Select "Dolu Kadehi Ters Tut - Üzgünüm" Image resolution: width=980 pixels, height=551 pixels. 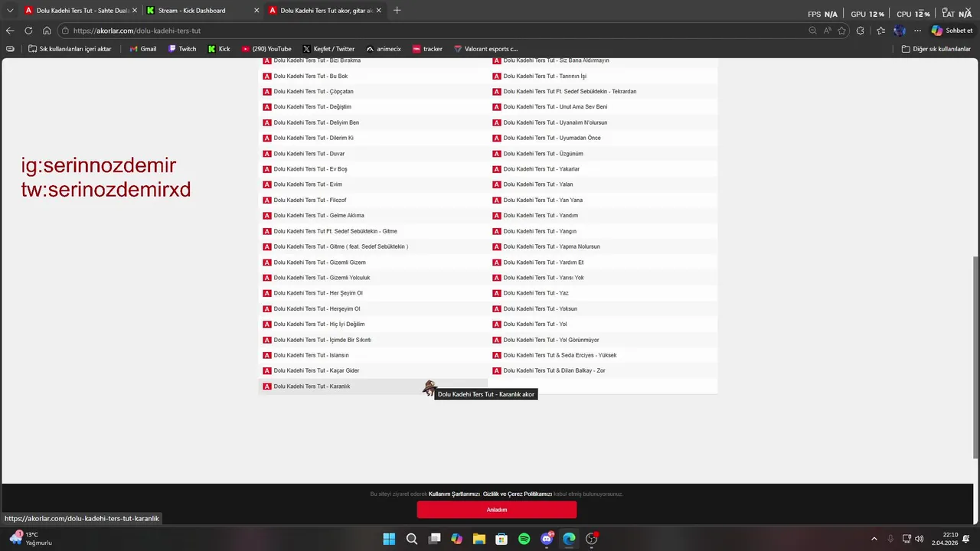click(x=543, y=154)
